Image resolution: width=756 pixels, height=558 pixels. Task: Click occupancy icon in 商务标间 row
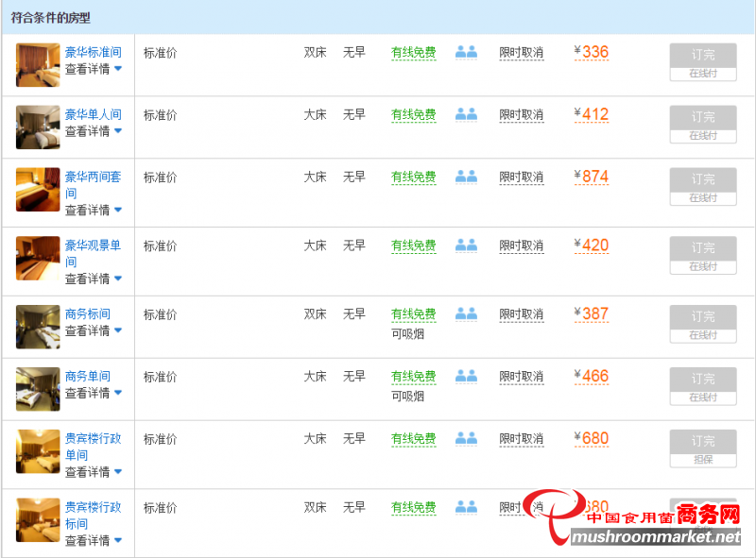(x=466, y=313)
